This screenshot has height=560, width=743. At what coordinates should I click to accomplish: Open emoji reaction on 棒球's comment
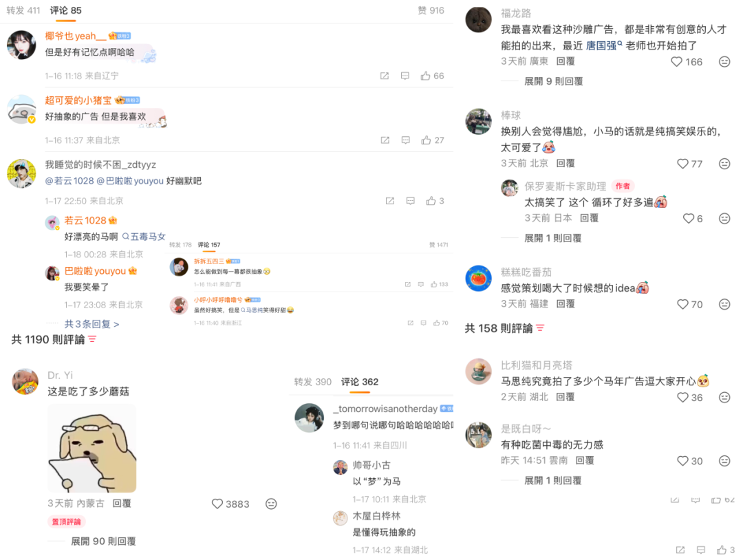[x=724, y=164]
